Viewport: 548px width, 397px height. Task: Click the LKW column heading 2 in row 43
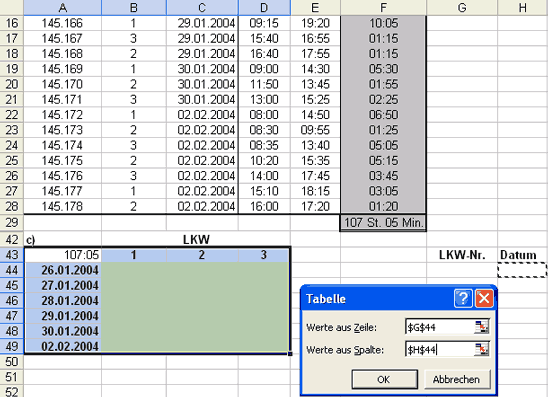pos(202,255)
